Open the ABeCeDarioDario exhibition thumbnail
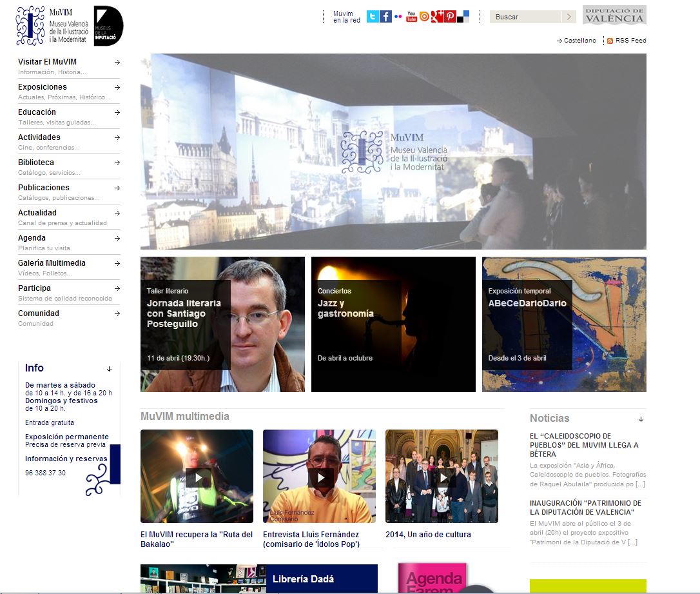 [x=564, y=324]
